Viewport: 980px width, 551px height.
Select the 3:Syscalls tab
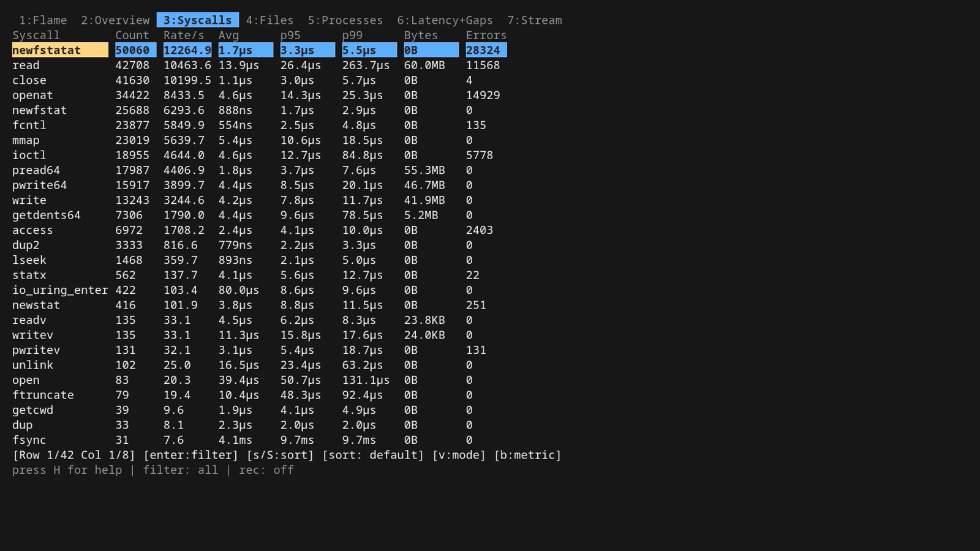click(x=197, y=20)
